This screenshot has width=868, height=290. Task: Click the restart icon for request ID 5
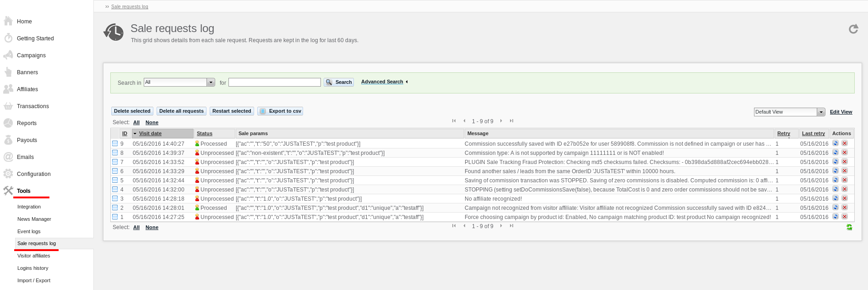[x=835, y=180]
